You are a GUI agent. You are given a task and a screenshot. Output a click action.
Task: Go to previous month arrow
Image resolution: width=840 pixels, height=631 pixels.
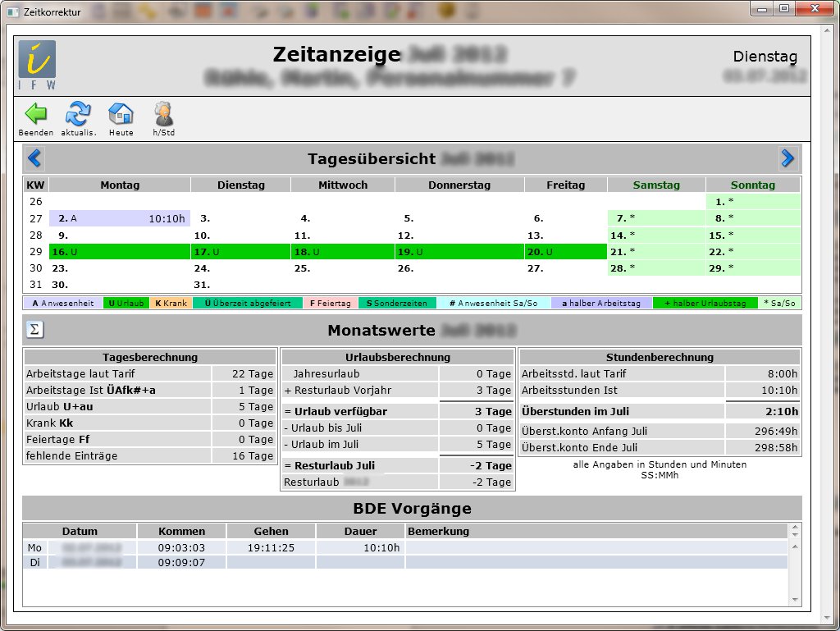(34, 158)
